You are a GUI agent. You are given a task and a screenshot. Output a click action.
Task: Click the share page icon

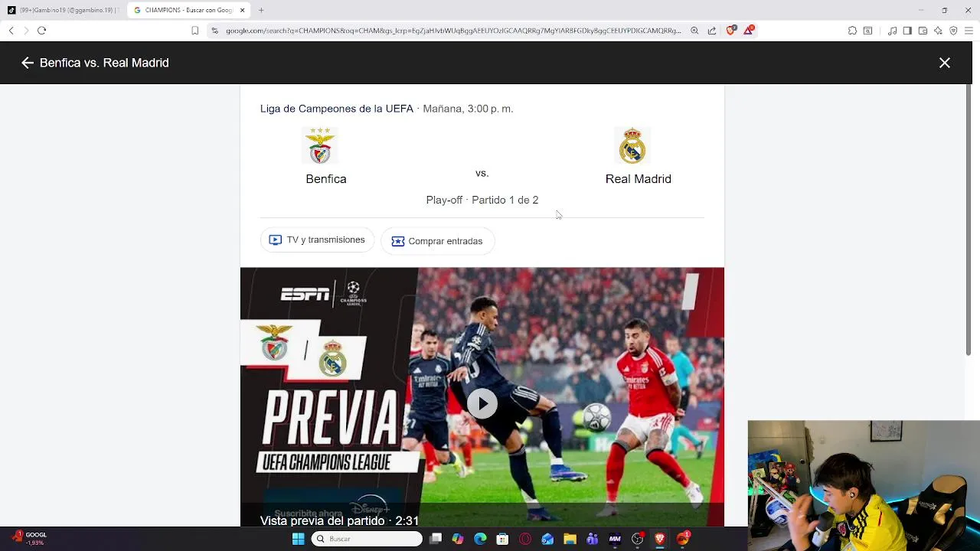(x=712, y=31)
